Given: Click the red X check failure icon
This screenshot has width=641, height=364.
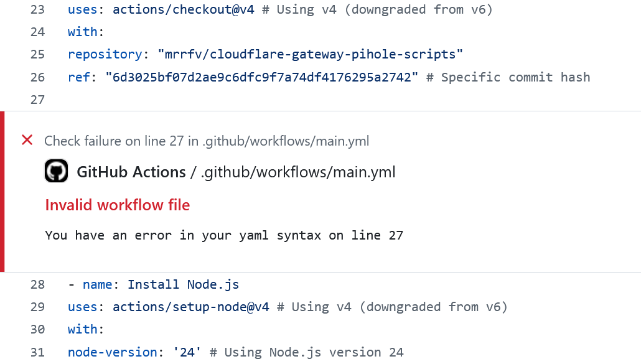Looking at the screenshot, I should (x=27, y=140).
